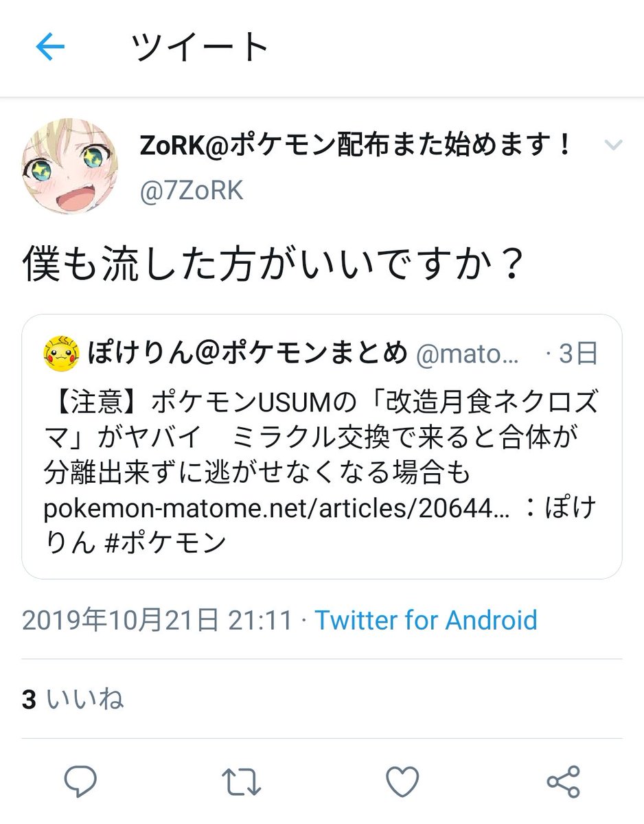Viewport: 644px width, 824px height.
Task: Expand the tweet options chevron
Action: point(612,145)
